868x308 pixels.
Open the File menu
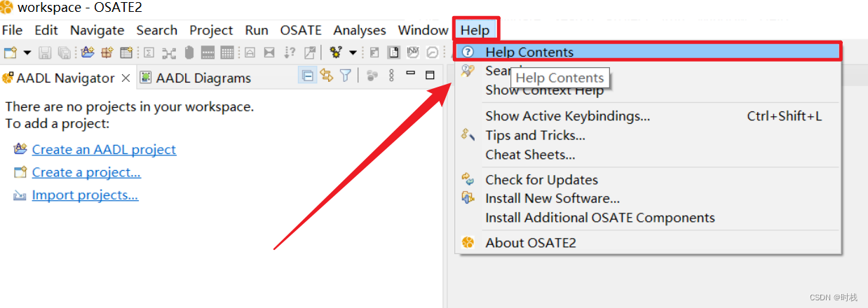coord(13,30)
